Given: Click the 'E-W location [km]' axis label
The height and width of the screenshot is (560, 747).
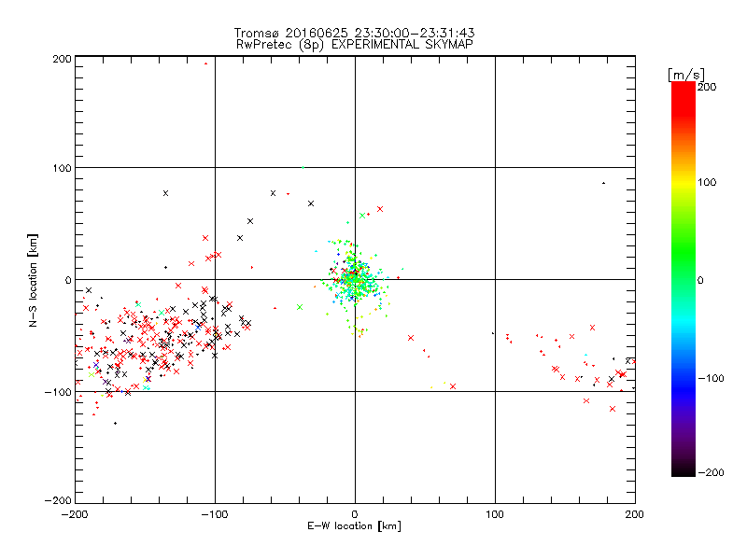Looking at the screenshot, I should tap(354, 526).
